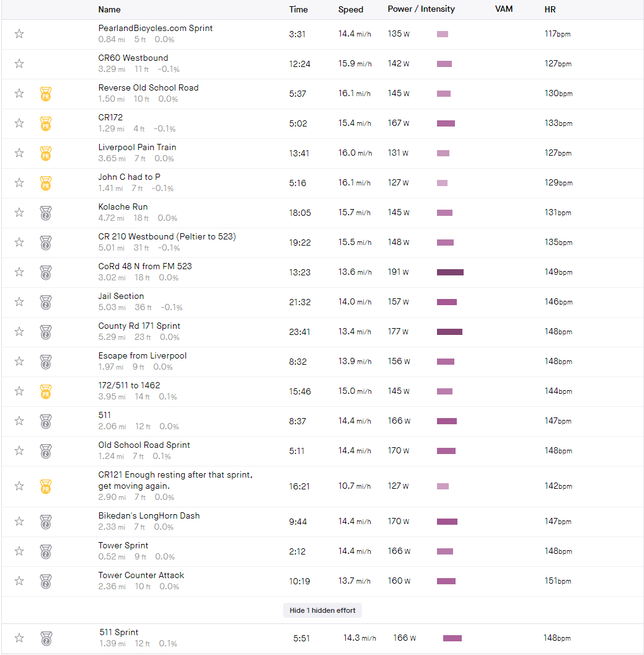Click the Power / Intensity column header
Image resolution: width=644 pixels, height=655 pixels.
[421, 9]
